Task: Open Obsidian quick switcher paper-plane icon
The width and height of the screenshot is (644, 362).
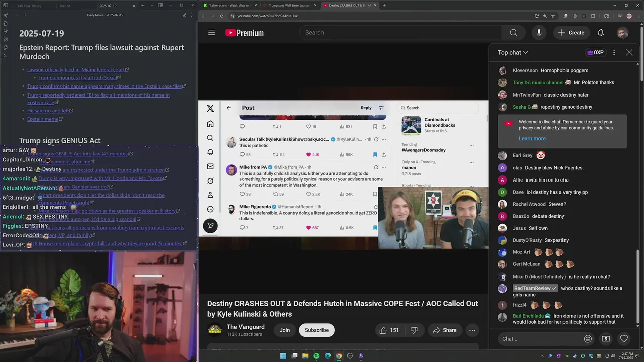Action: pyautogui.click(x=6, y=15)
